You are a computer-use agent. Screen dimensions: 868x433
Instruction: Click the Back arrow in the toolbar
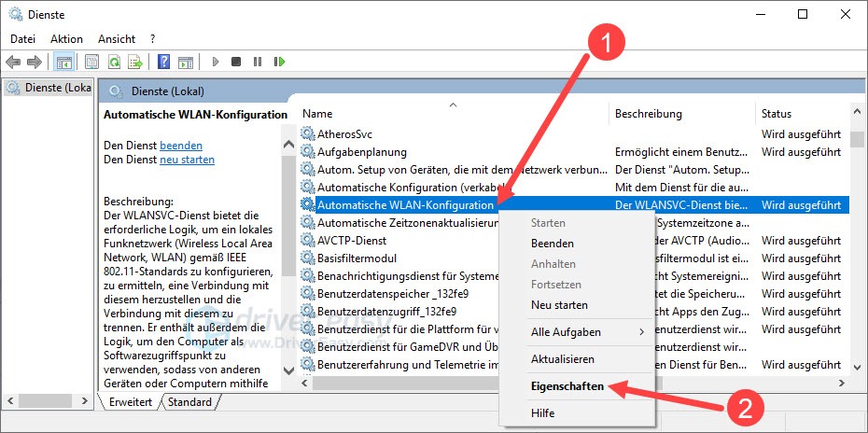[13, 62]
